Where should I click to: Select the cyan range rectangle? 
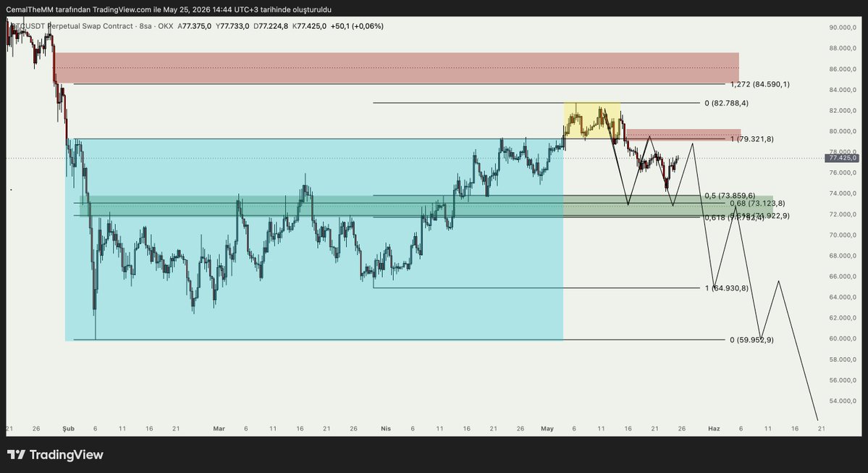coord(314,239)
